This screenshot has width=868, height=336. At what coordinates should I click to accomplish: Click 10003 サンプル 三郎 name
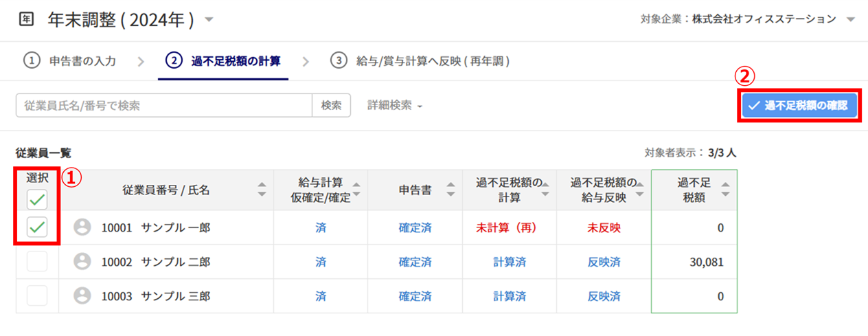[x=156, y=296]
